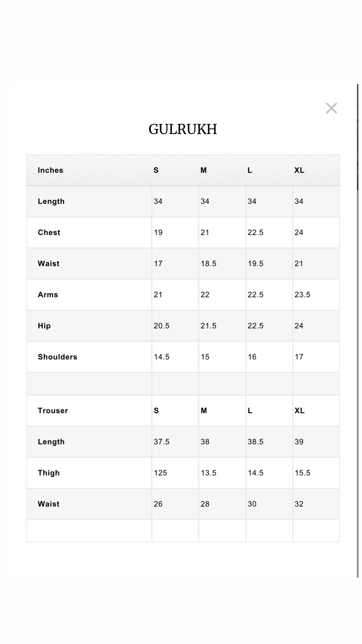Viewport: 362px width, 644px height.
Task: Click the trouser length value 38.5
Action: (x=256, y=441)
